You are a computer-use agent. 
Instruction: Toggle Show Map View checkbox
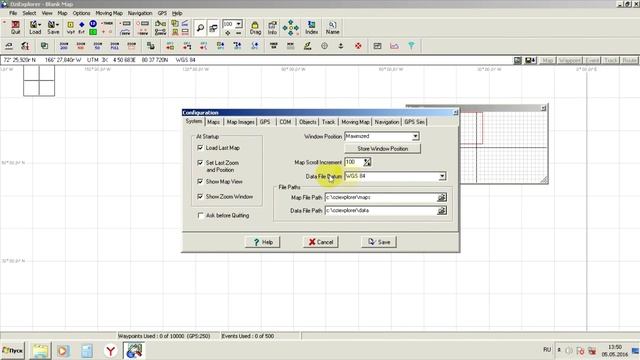pos(200,181)
